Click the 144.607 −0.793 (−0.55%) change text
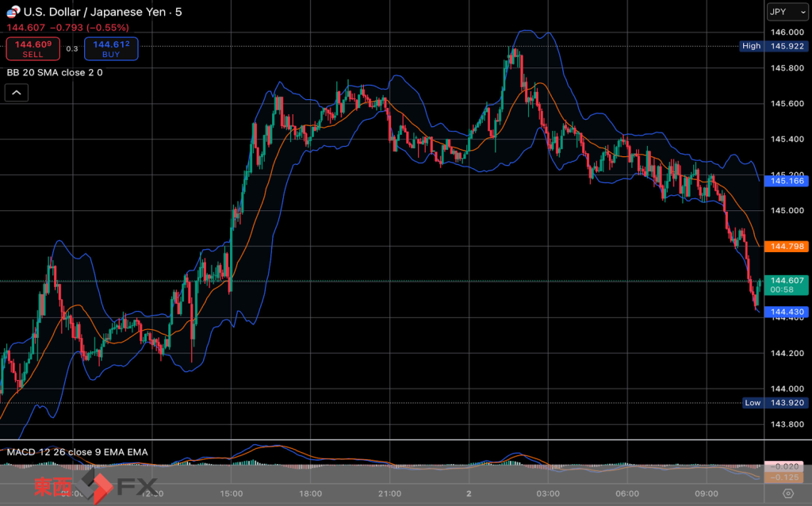Viewport: 812px width, 506px height. pos(68,28)
